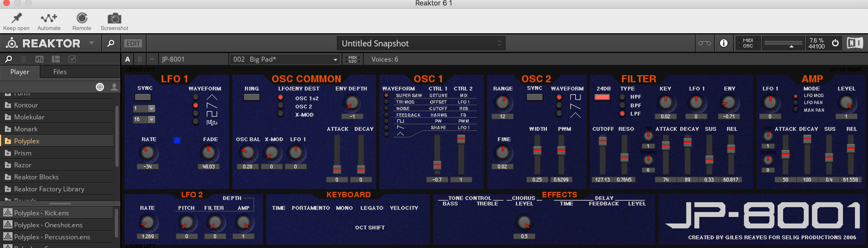This screenshot has height=248, width=868.
Task: Click the MIDI OSC indicator in header
Action: click(x=747, y=43)
